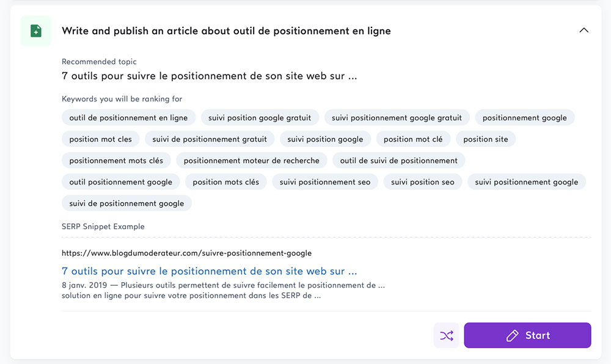The width and height of the screenshot is (611, 364).
Task: Choose the 'positionnement google' keyword chip
Action: tap(524, 118)
